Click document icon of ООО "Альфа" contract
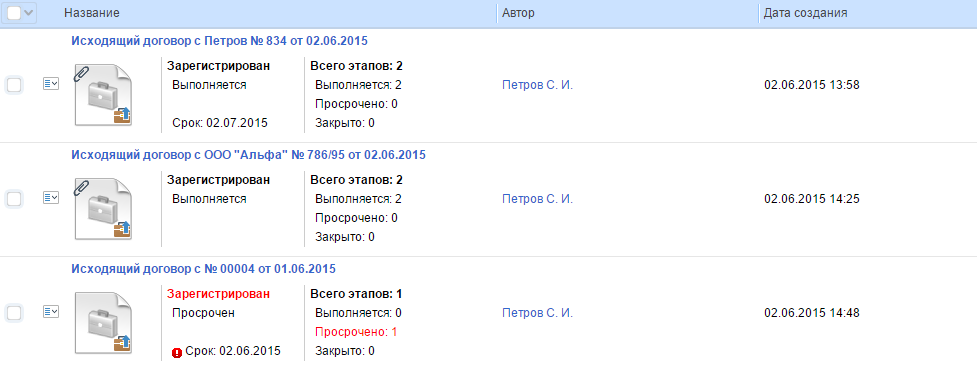Viewport: 977px width, 367px height. 103,209
